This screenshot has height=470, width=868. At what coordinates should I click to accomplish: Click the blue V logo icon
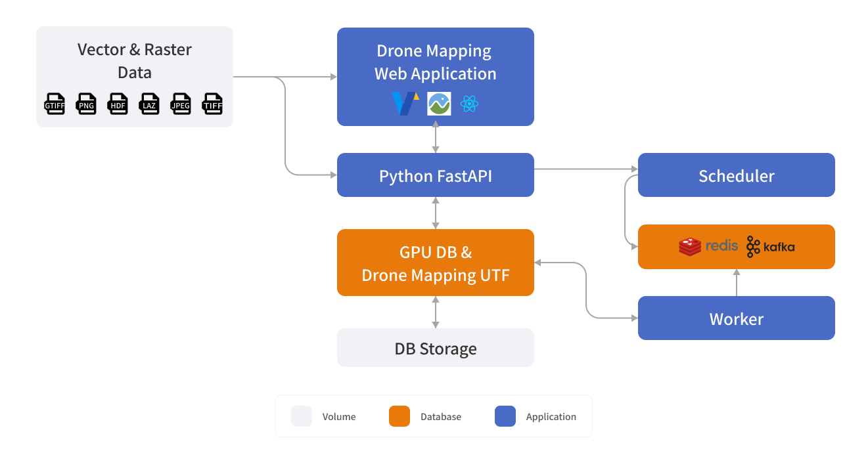coord(405,104)
